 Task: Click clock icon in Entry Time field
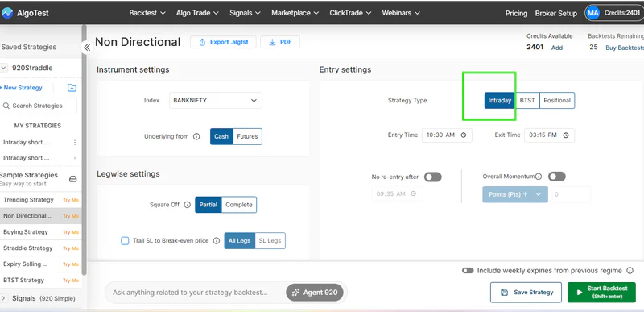pyautogui.click(x=464, y=135)
